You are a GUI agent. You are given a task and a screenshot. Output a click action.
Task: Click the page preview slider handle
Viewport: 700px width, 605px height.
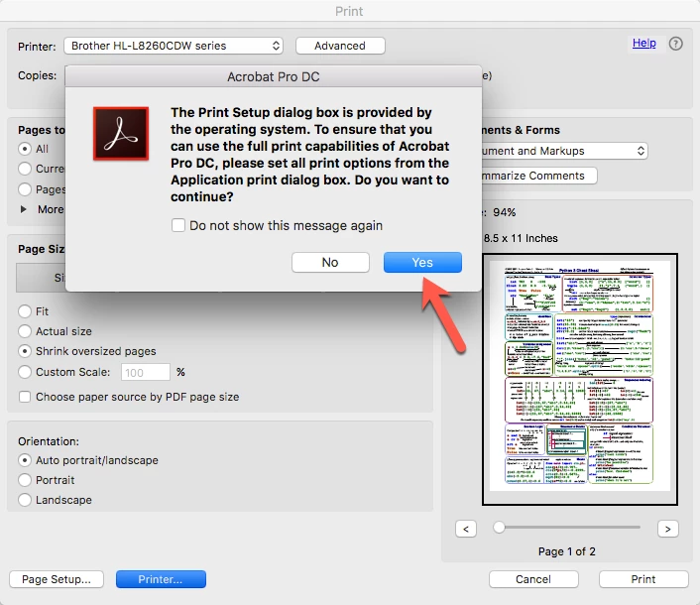tap(499, 528)
